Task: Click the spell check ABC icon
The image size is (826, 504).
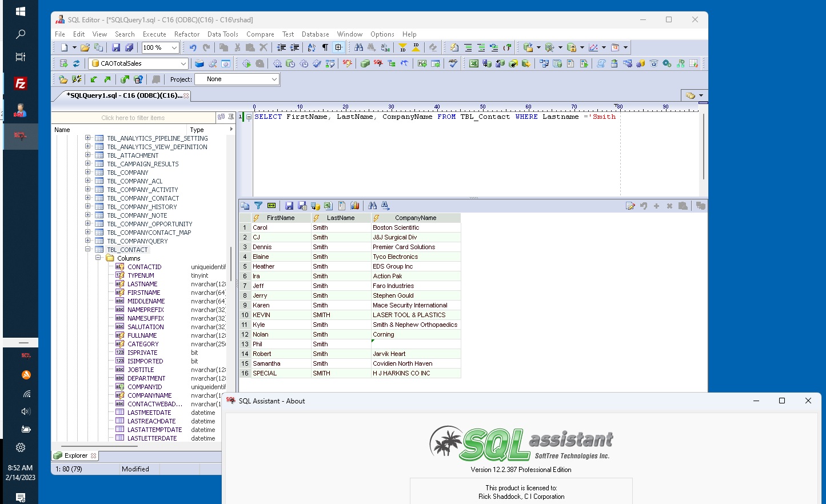Action: point(453,63)
